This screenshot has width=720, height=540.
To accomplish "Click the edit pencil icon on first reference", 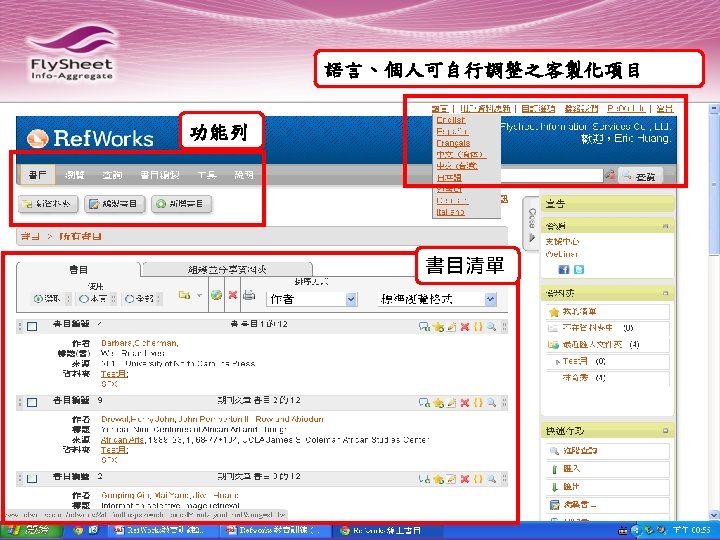I will tap(452, 326).
